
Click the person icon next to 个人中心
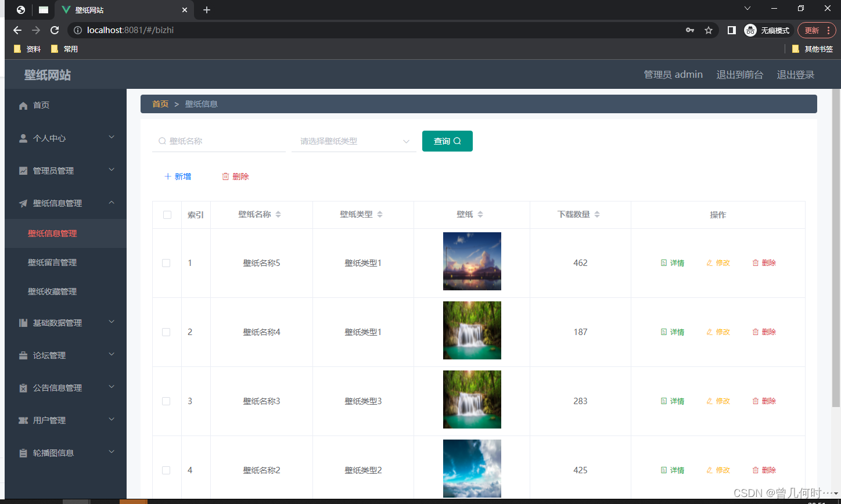click(x=23, y=138)
